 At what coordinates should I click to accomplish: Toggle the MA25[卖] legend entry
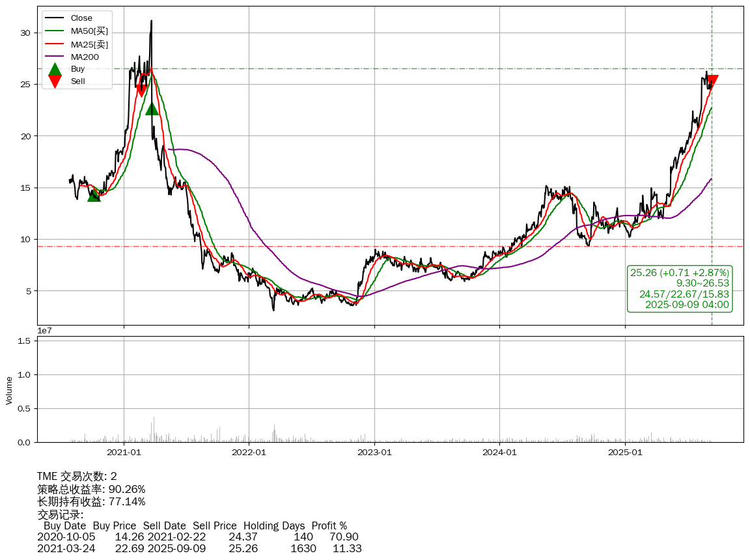click(89, 44)
